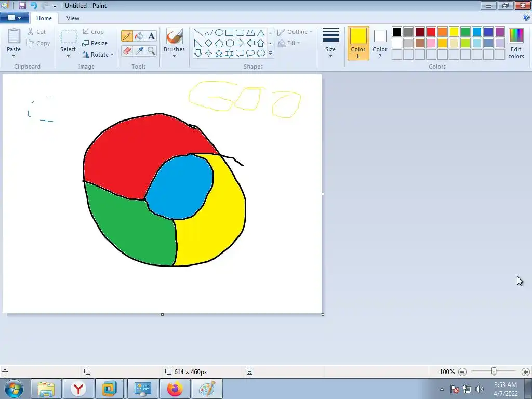Click the Cut button
Screen dimensions: 532x399
coord(37,32)
